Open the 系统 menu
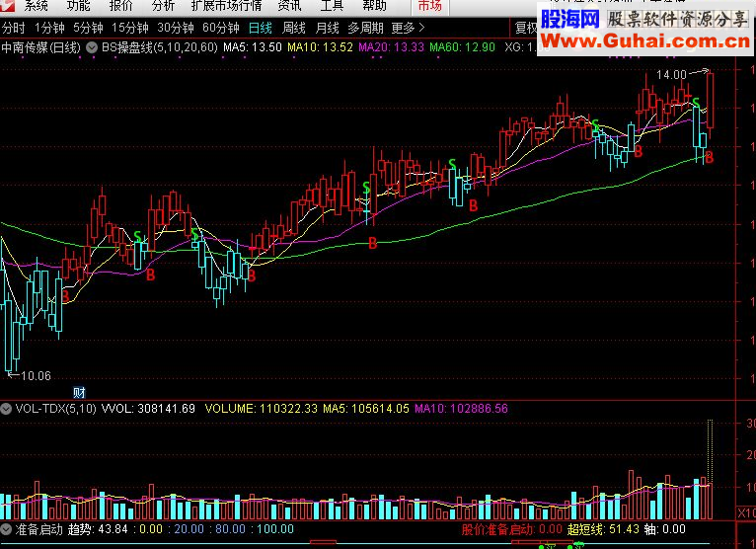The image size is (756, 549). pos(37,6)
